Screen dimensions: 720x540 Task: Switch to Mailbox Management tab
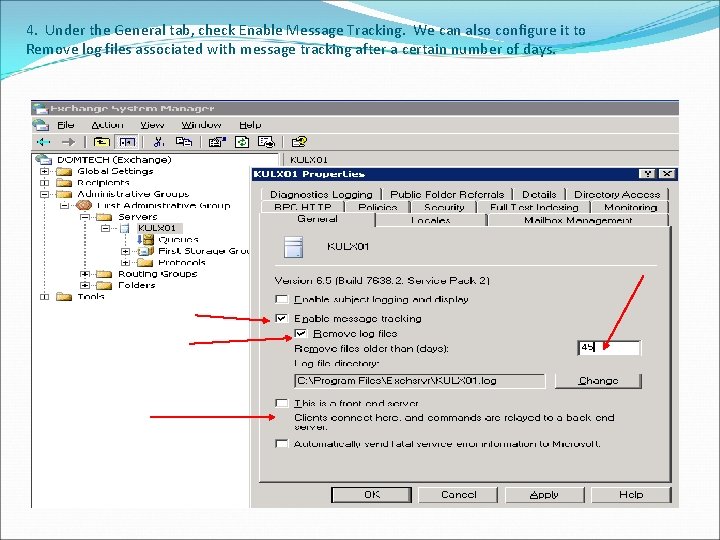pyautogui.click(x=578, y=220)
